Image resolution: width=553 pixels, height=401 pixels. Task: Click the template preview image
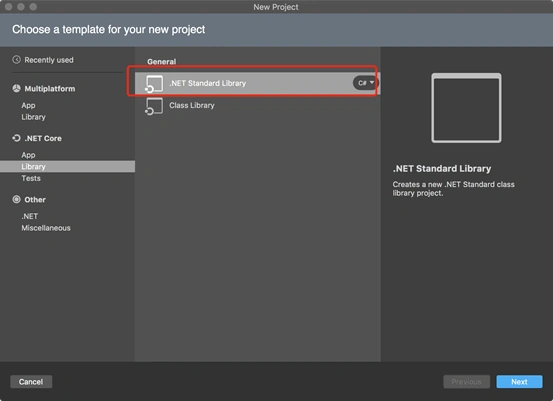point(466,108)
